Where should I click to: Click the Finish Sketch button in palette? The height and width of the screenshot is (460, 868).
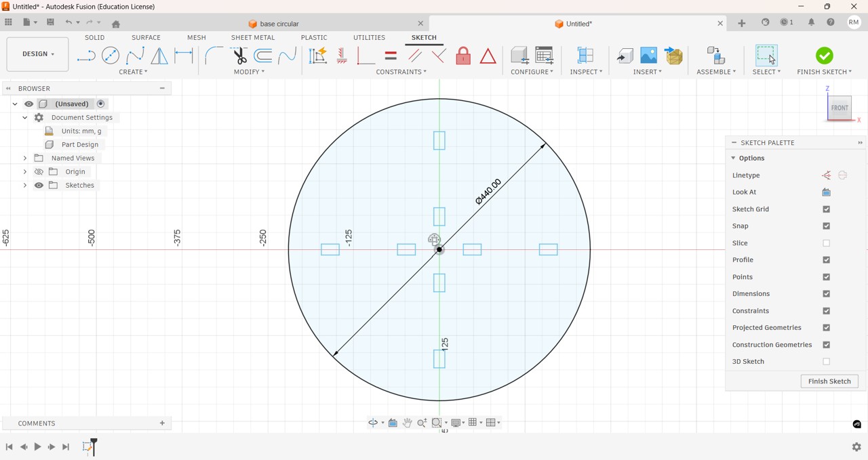pyautogui.click(x=829, y=381)
